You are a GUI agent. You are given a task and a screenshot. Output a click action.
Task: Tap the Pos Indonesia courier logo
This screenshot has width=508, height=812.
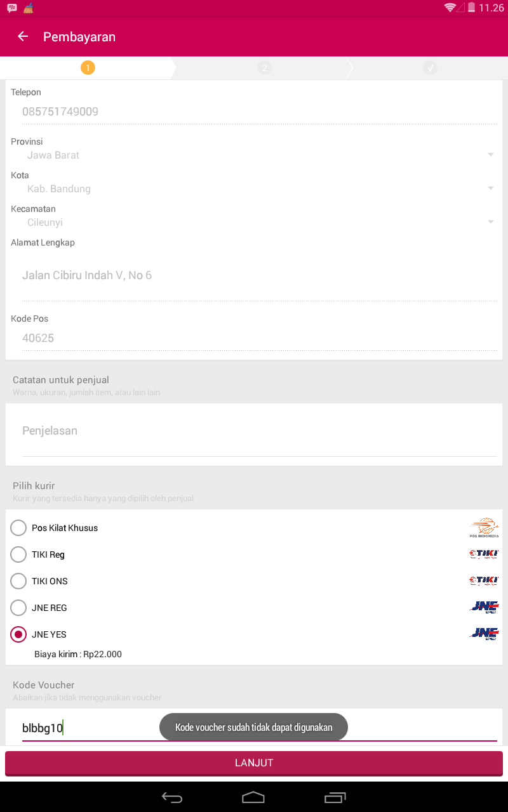(484, 528)
